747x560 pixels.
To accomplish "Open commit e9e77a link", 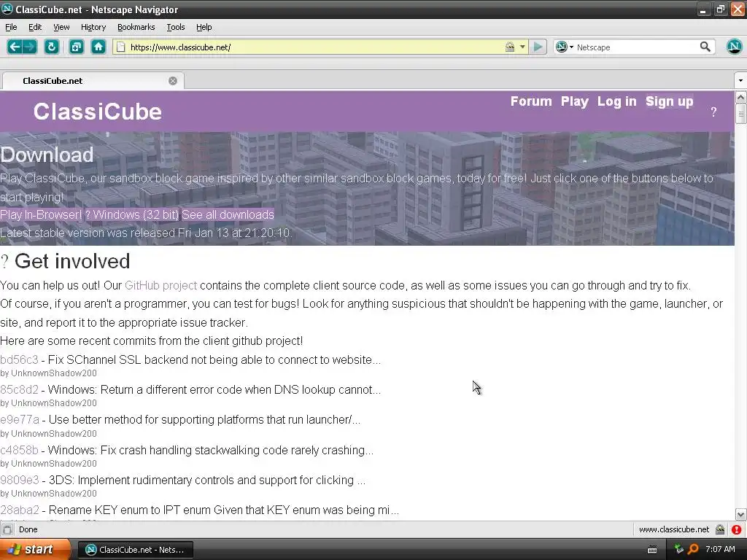I will pos(20,419).
